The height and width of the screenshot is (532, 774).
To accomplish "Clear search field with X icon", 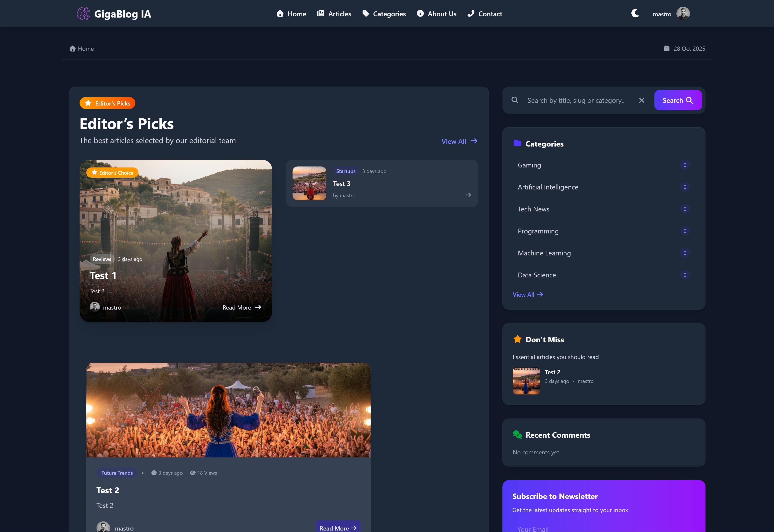I will click(x=641, y=100).
